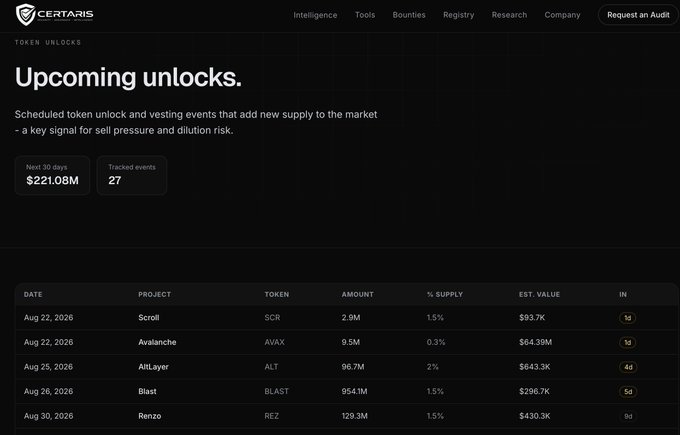Click the $430.3K estimated value
The width and height of the screenshot is (680, 435).
coord(535,416)
